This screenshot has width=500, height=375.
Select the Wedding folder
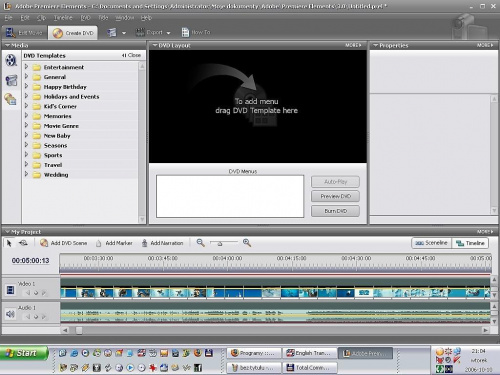[56, 175]
